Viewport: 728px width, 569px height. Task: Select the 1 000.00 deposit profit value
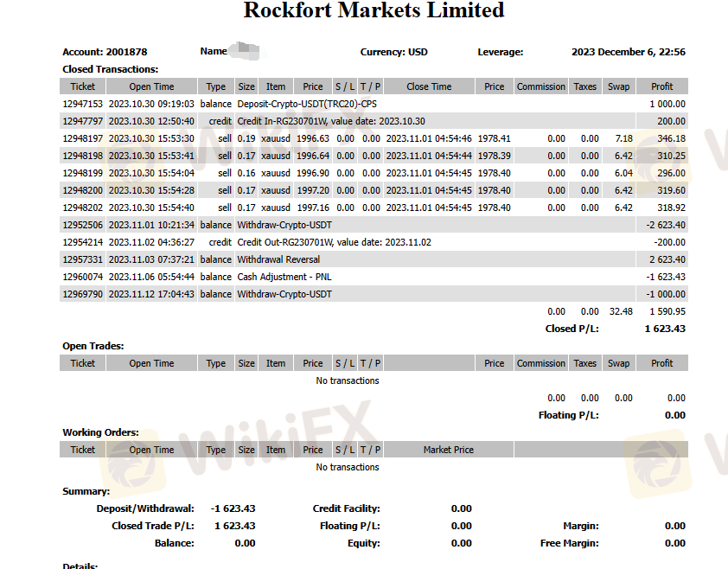pyautogui.click(x=667, y=104)
